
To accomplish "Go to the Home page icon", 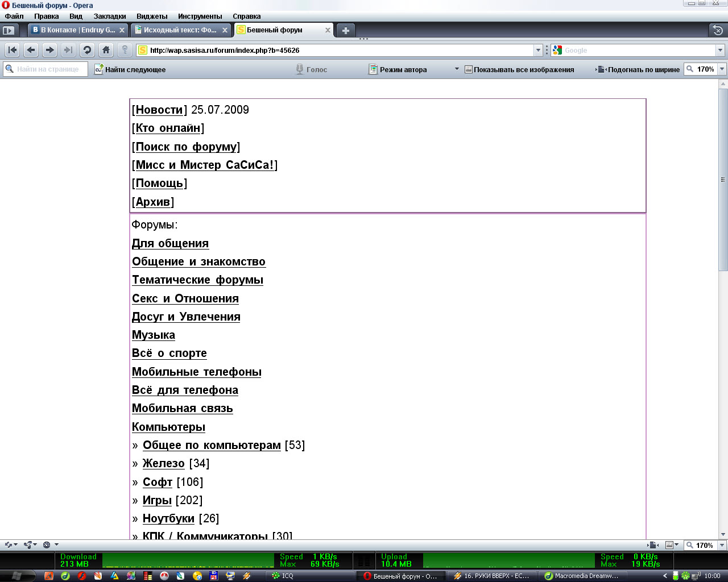I will (x=106, y=50).
